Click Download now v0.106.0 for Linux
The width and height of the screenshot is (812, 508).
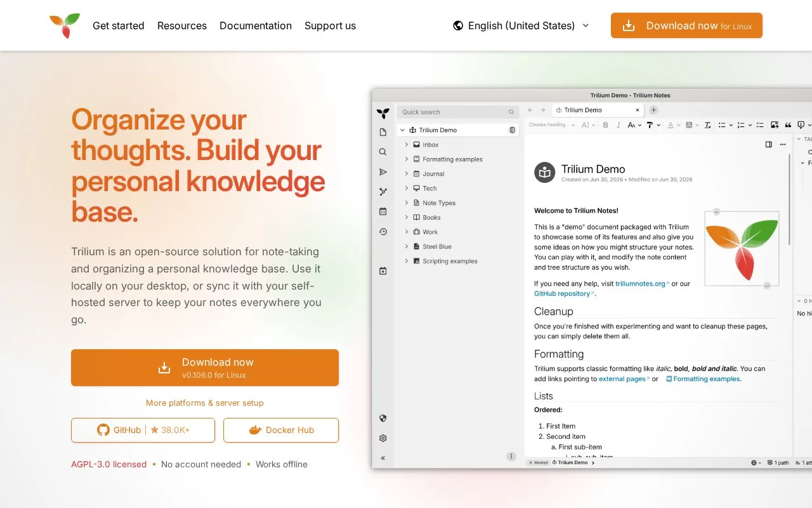tap(205, 368)
